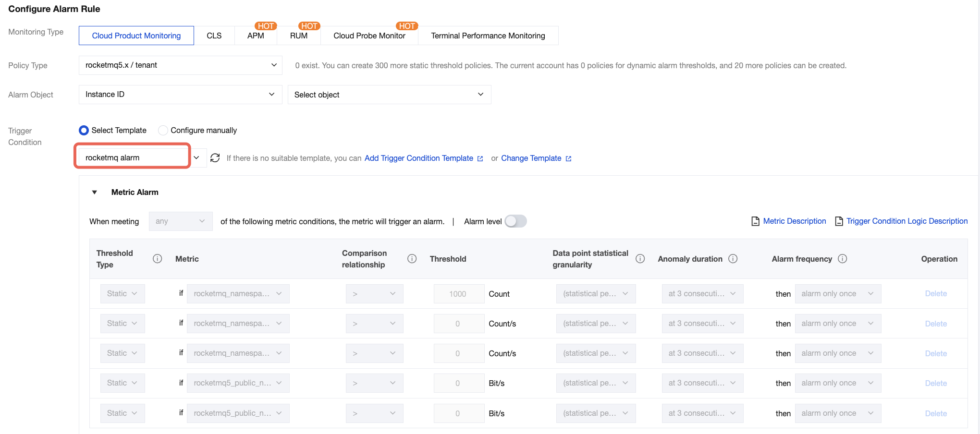Open the Add Trigger Condition Template link

click(x=418, y=158)
